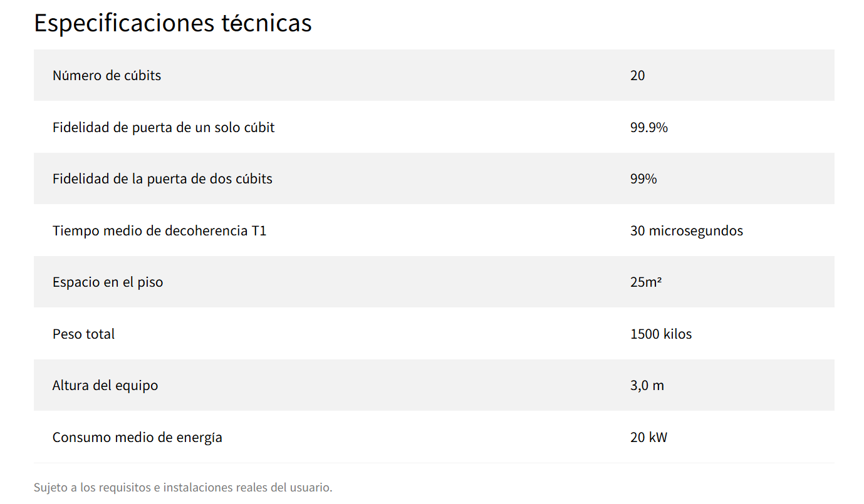
Task: Click the '1500 kilos' weight value
Action: coord(660,334)
